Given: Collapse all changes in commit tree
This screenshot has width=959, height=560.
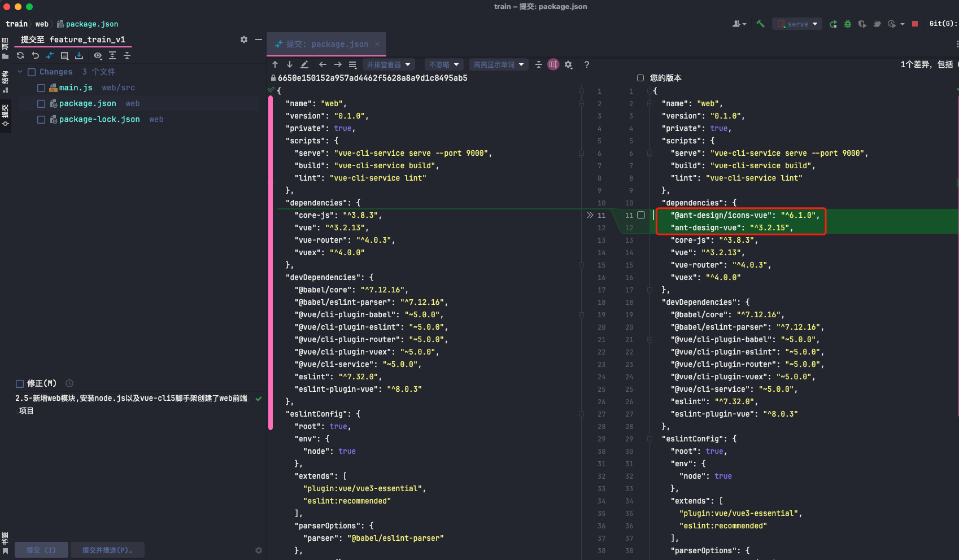Looking at the screenshot, I should click(x=127, y=55).
